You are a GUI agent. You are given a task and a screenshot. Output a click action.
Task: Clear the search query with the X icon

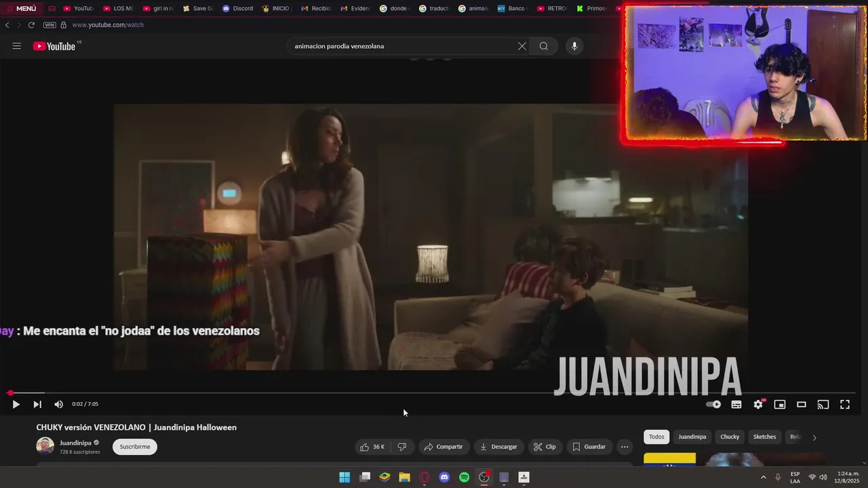tap(521, 46)
